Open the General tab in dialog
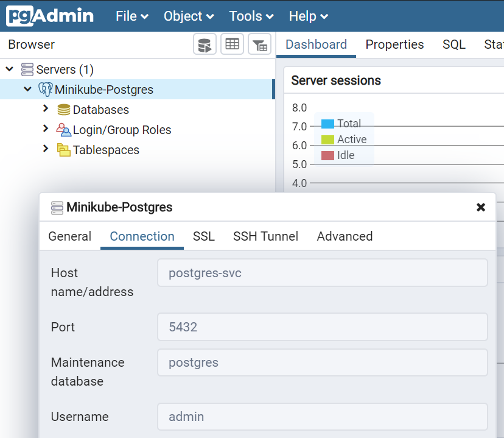This screenshot has width=504, height=438. coord(70,236)
